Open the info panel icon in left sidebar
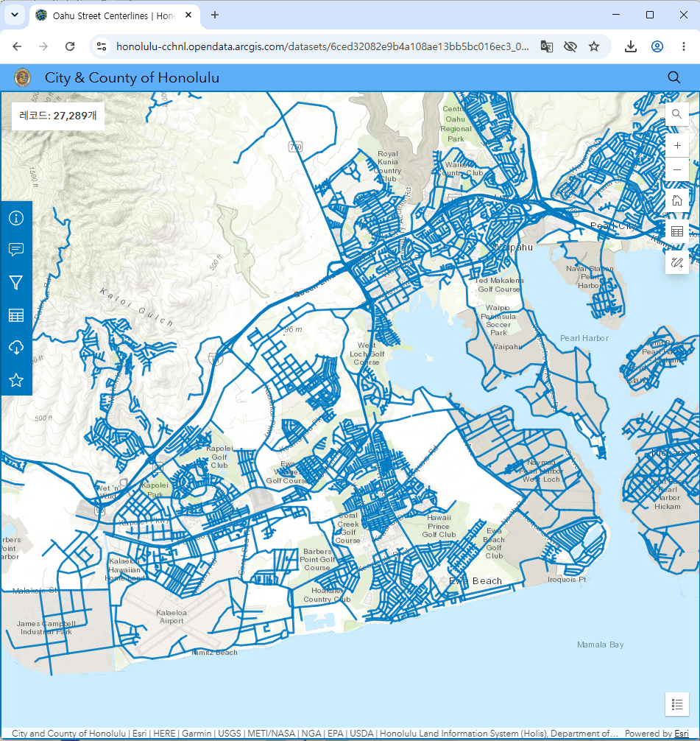Image resolution: width=700 pixels, height=741 pixels. click(16, 218)
